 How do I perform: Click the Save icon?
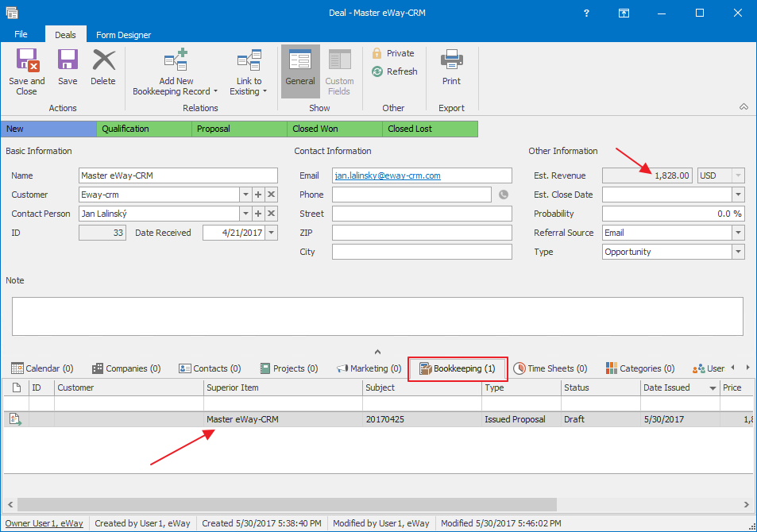[x=68, y=60]
